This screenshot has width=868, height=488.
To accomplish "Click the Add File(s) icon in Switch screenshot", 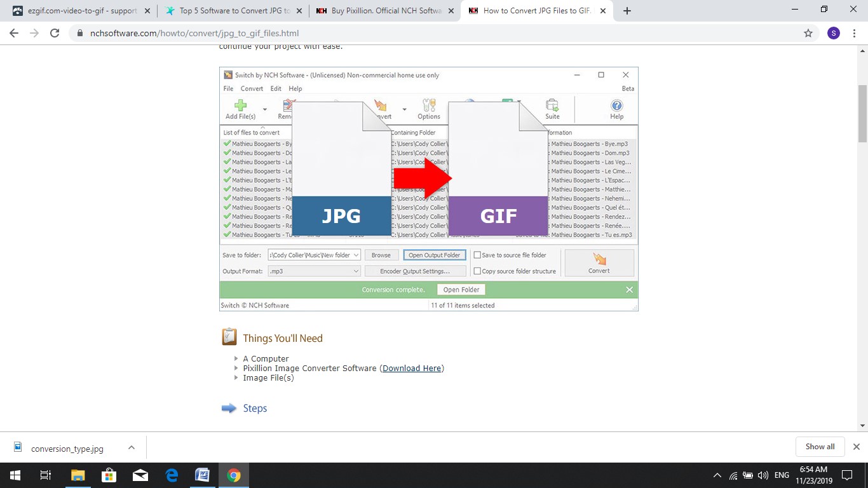I will tap(240, 109).
